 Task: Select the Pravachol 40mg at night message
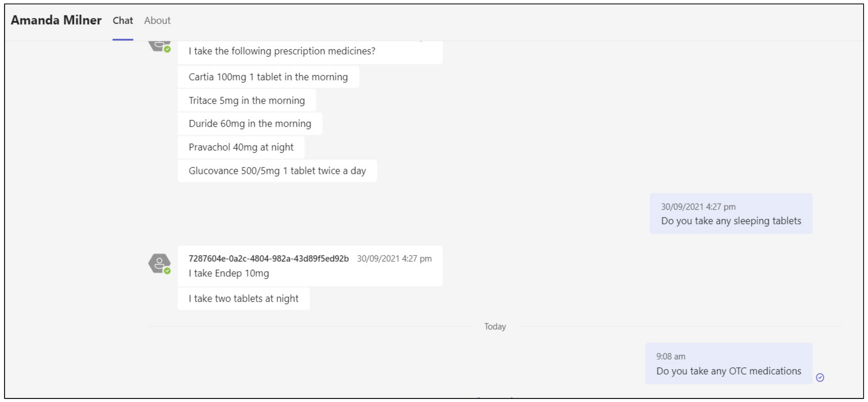coord(241,147)
